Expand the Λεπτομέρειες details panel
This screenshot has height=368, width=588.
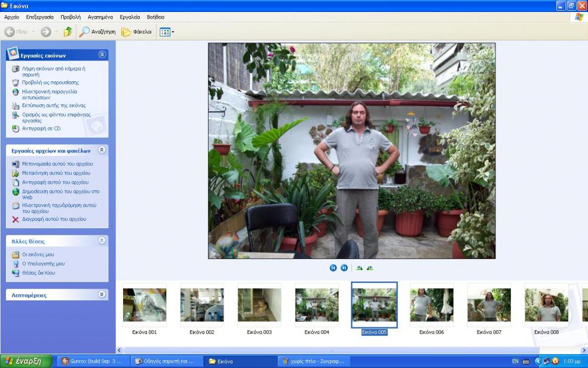102,294
